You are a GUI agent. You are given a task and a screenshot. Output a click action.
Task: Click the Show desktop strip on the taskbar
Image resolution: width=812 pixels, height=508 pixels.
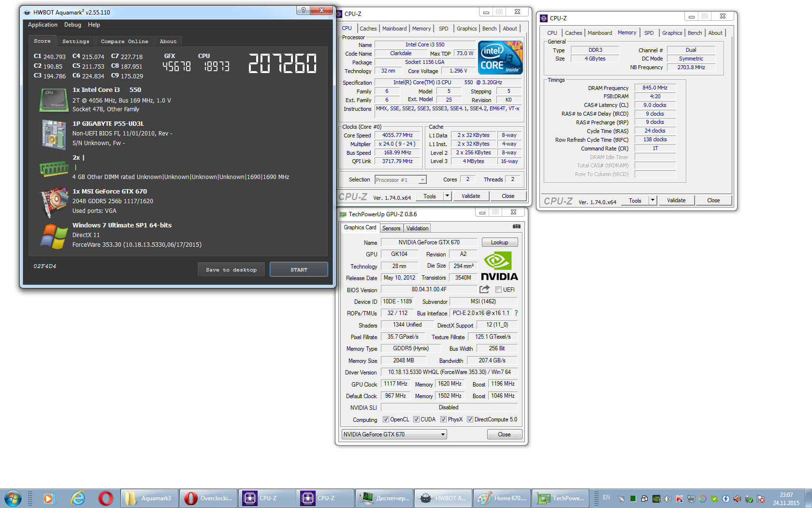tap(809, 498)
